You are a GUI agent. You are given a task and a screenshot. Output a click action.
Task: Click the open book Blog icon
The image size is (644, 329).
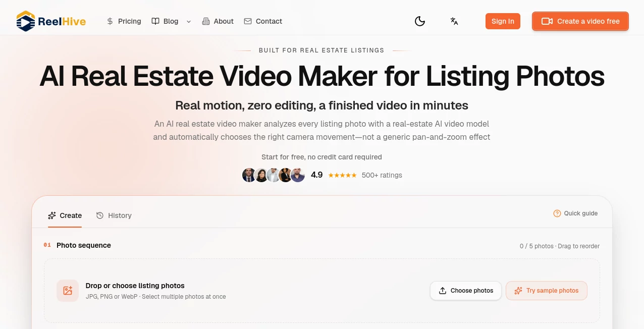point(155,21)
